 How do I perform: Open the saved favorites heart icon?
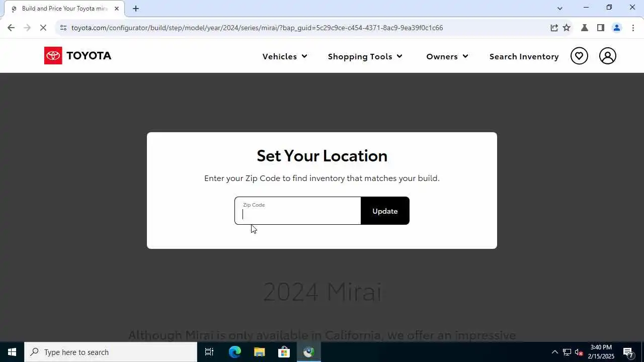pos(579,56)
